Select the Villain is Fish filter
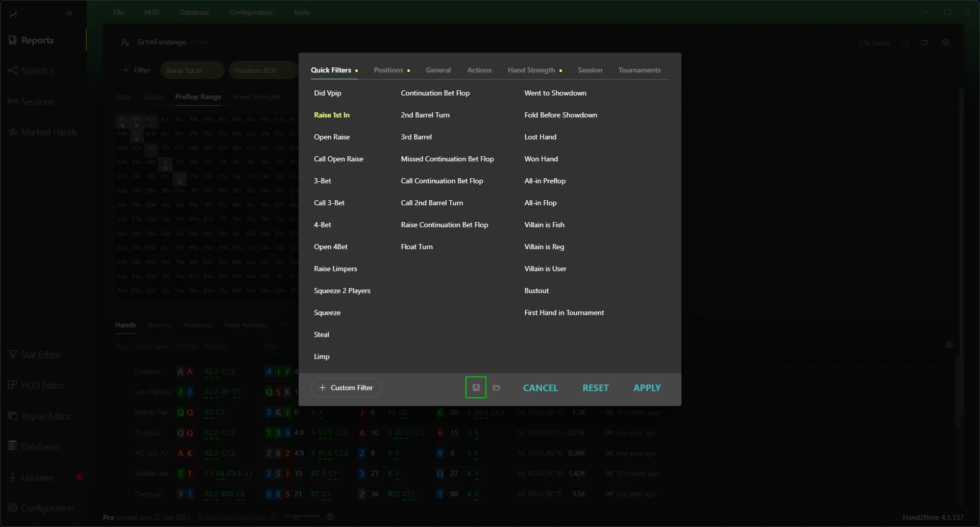 544,225
